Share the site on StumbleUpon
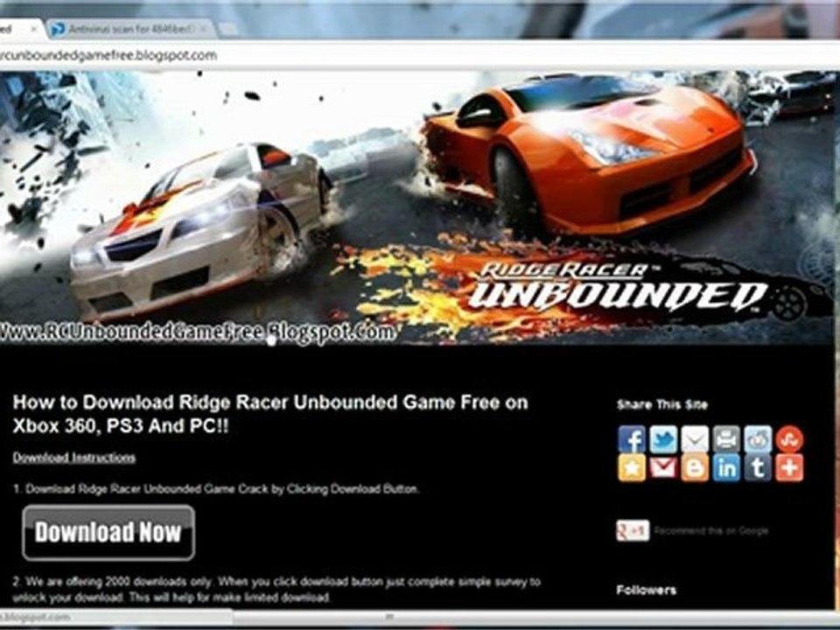The image size is (840, 630). (x=789, y=440)
